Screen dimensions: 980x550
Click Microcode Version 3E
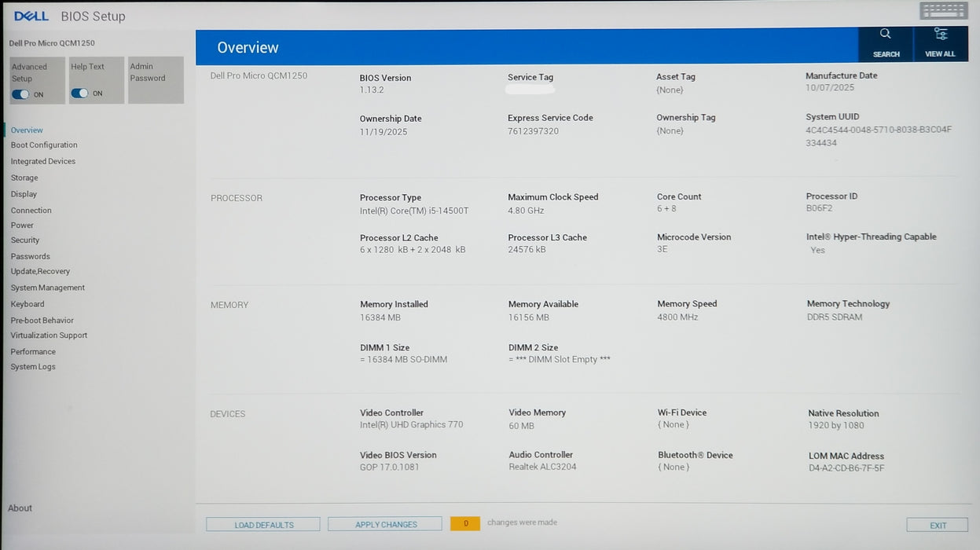point(663,249)
